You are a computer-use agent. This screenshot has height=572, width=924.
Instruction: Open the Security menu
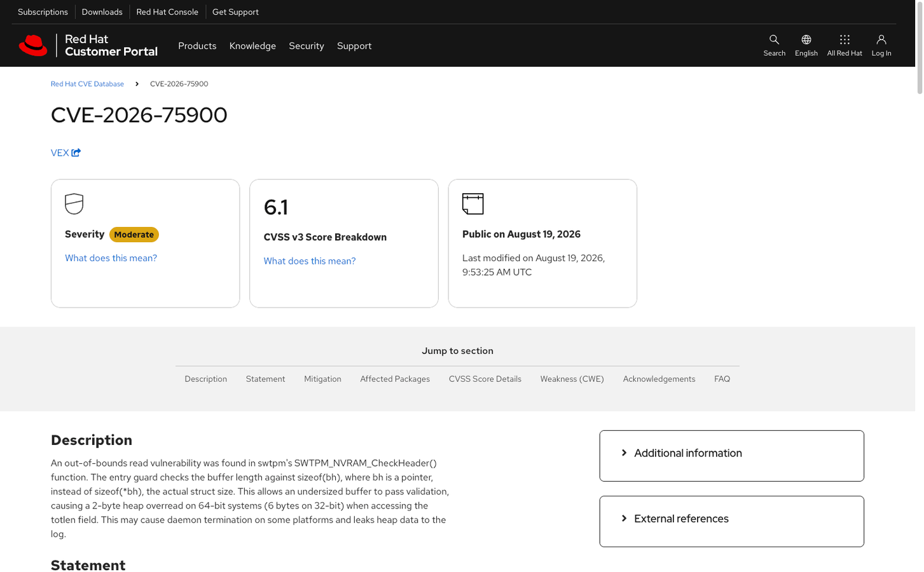[x=307, y=46]
